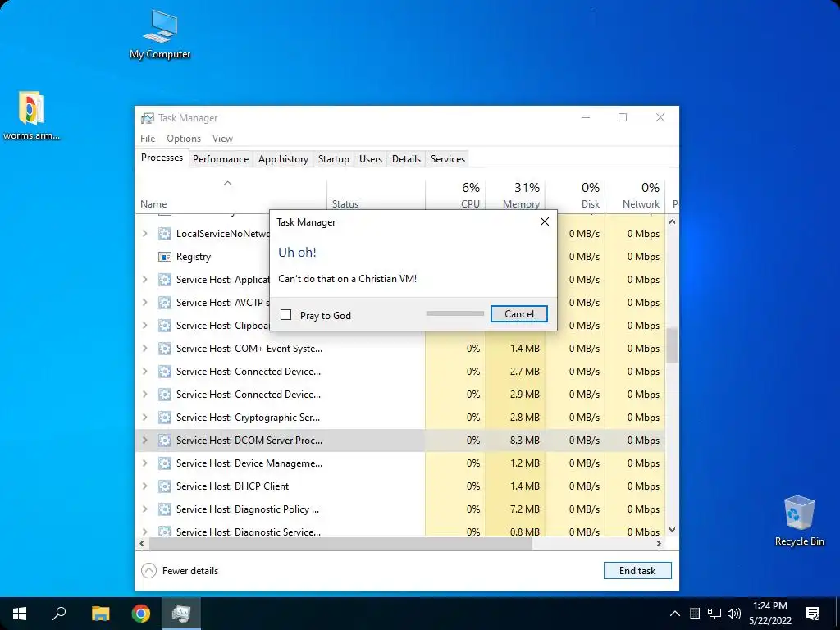Sort by the Network column header
This screenshot has width=840, height=630.
point(635,195)
